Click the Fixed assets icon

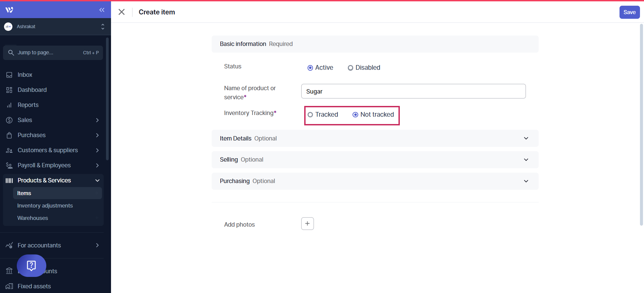pos(9,286)
